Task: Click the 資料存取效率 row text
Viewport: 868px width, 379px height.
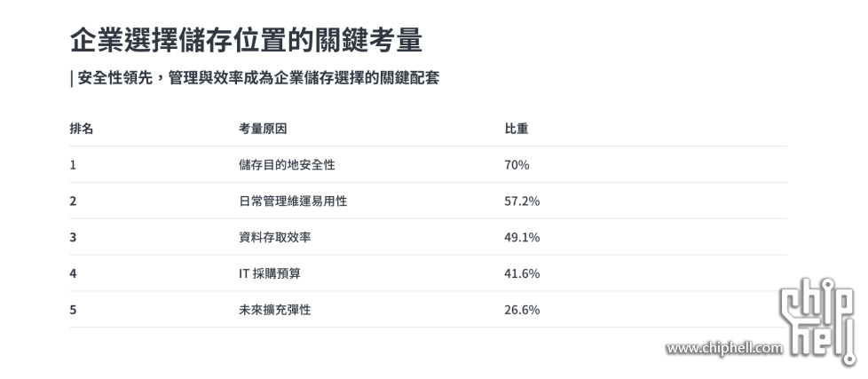Action: point(275,237)
